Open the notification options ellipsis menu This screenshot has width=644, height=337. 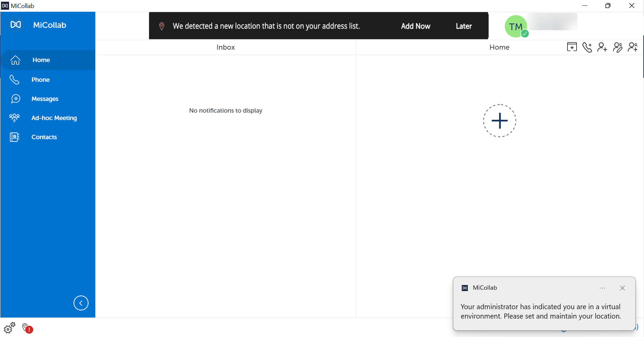tap(602, 288)
